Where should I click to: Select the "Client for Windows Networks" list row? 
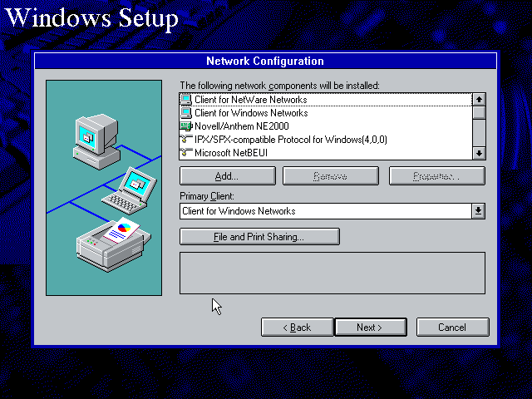(326, 113)
